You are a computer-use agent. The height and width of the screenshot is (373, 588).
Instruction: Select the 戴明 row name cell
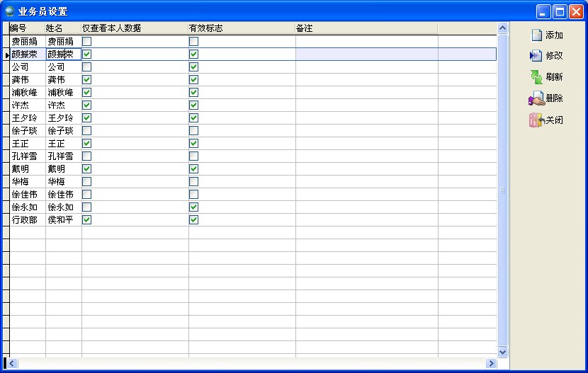63,169
